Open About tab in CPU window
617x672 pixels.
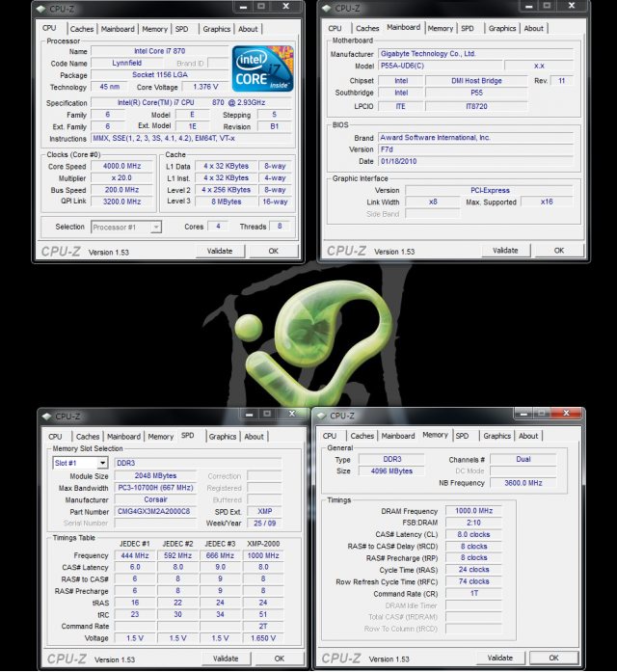(248, 29)
